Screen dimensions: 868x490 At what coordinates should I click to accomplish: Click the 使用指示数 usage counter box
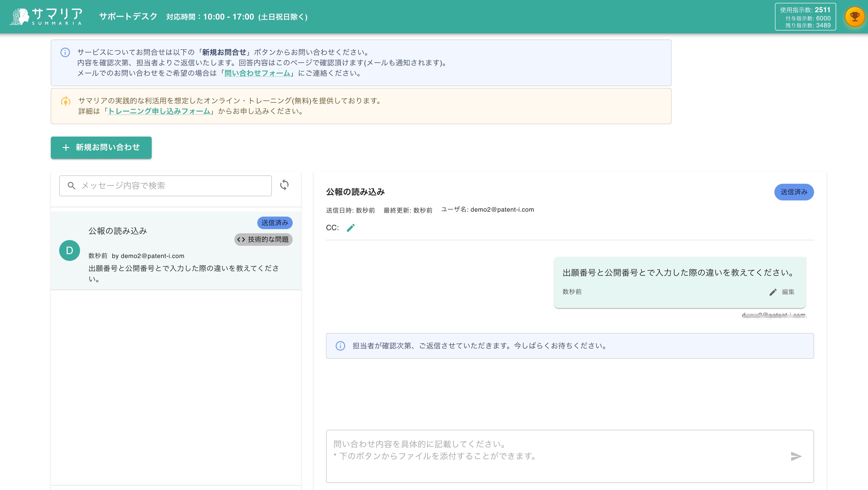pyautogui.click(x=805, y=17)
